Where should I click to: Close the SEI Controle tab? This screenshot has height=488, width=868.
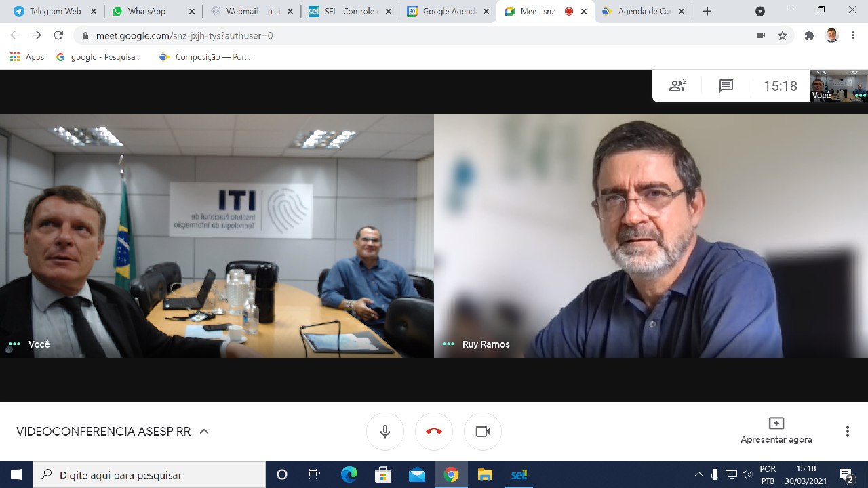coord(389,12)
